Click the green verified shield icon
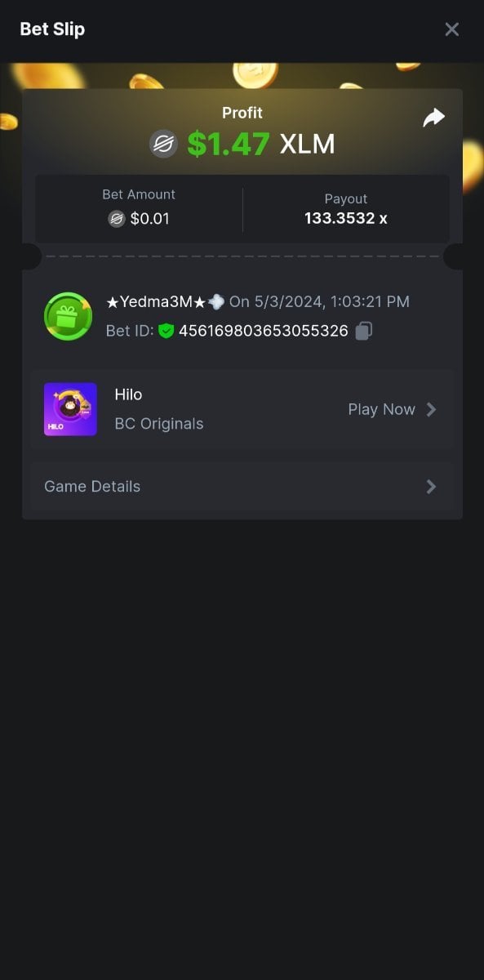 pos(167,331)
